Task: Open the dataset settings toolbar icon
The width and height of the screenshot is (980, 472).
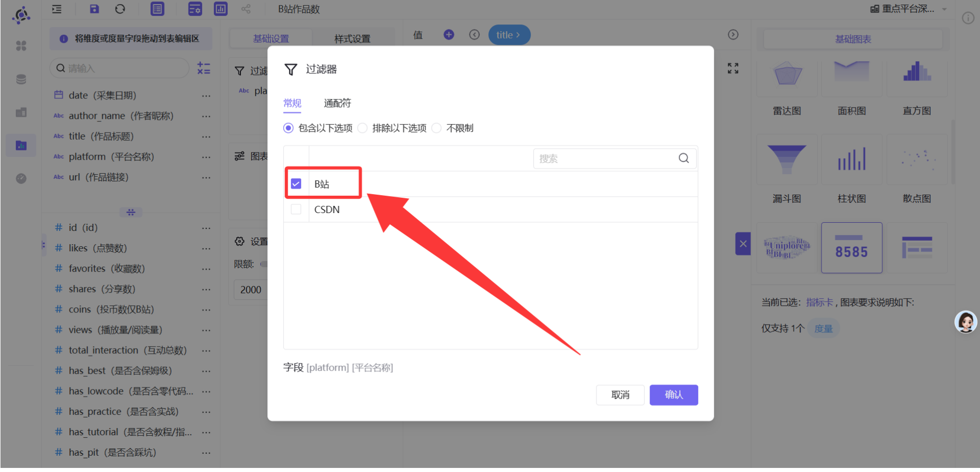Action: point(195,9)
